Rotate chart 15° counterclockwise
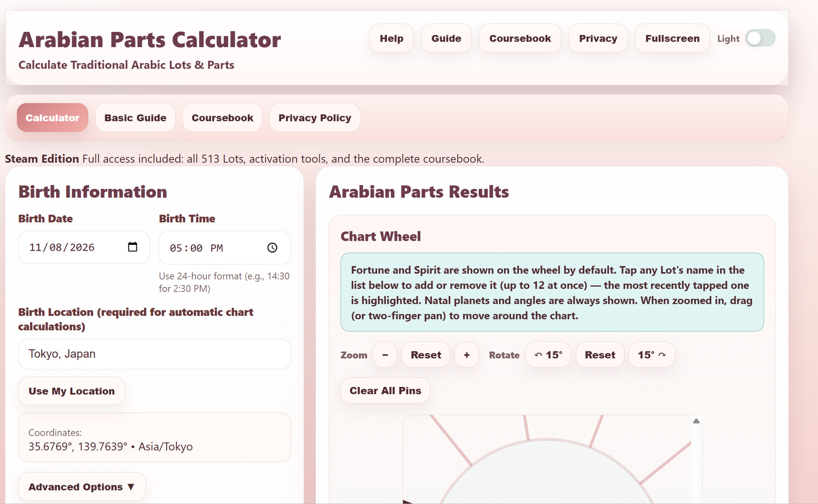818x504 pixels. (548, 355)
